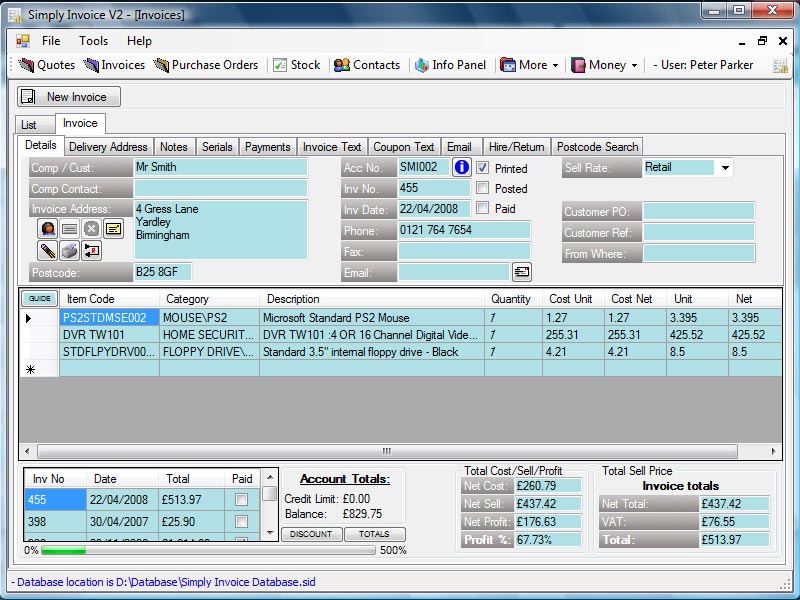The width and height of the screenshot is (800, 600).
Task: Open the Stock module from the toolbar
Action: [x=298, y=65]
